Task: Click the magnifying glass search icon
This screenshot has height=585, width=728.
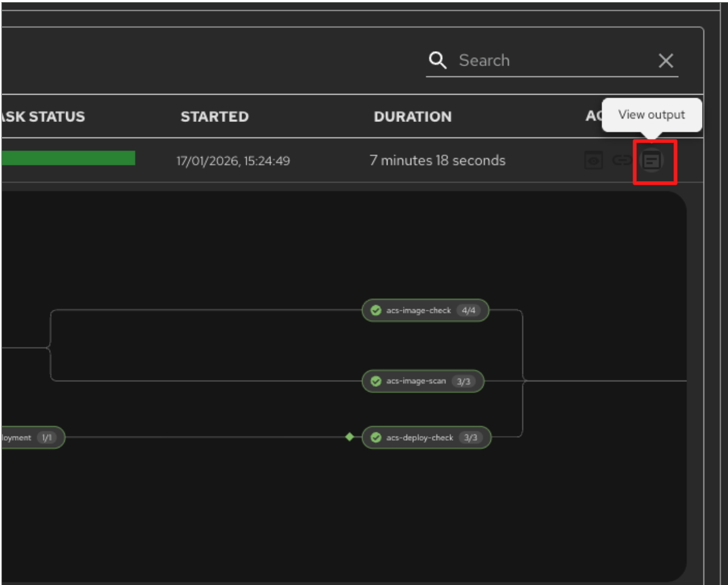Action: click(438, 61)
